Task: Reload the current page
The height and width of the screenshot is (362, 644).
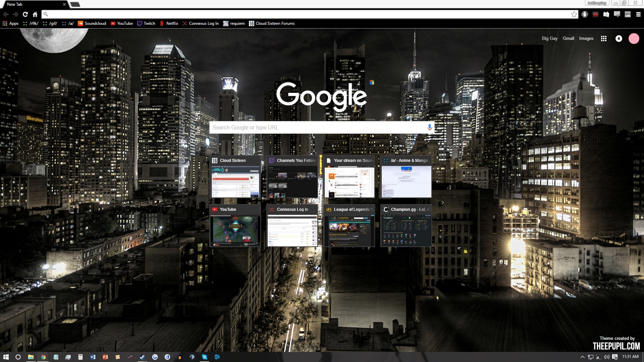Action: click(x=25, y=14)
